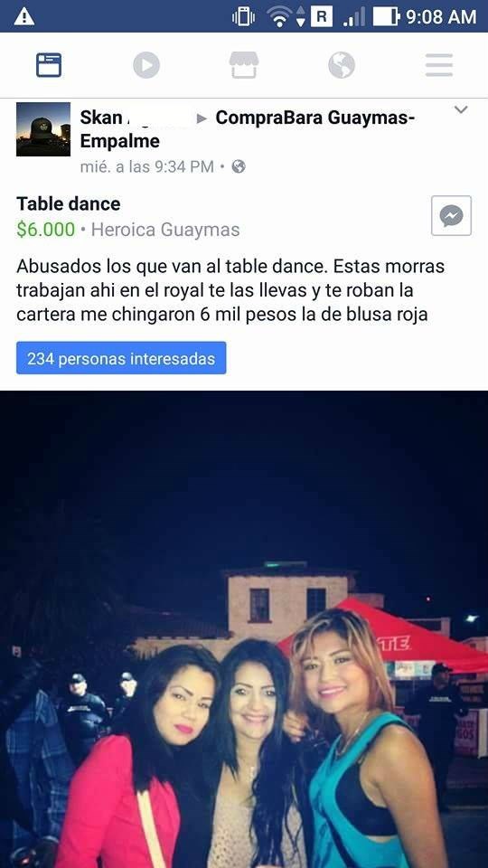Open the CompraBara Guaymas-Empalme group link
The width and height of the screenshot is (488, 868).
(x=248, y=129)
